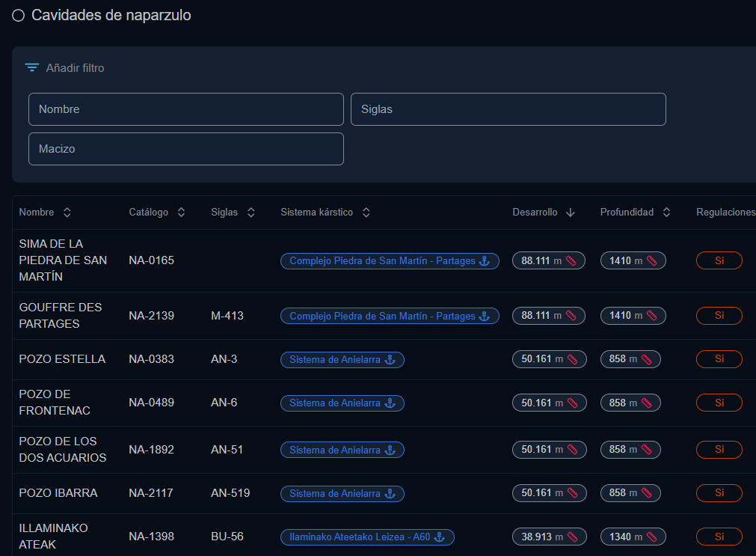
Task: Click ruler icon in 1410 m chip, NA-2139 row
Action: point(651,316)
